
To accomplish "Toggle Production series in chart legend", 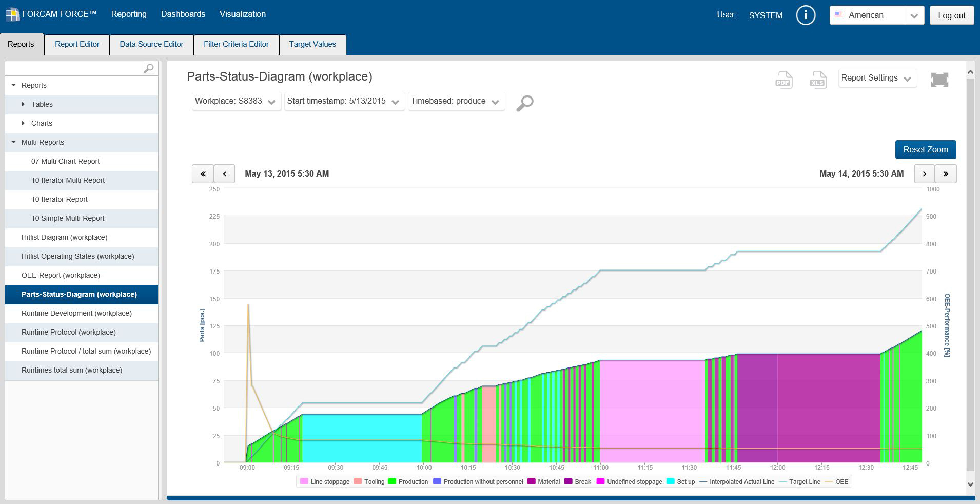I will [x=413, y=481].
